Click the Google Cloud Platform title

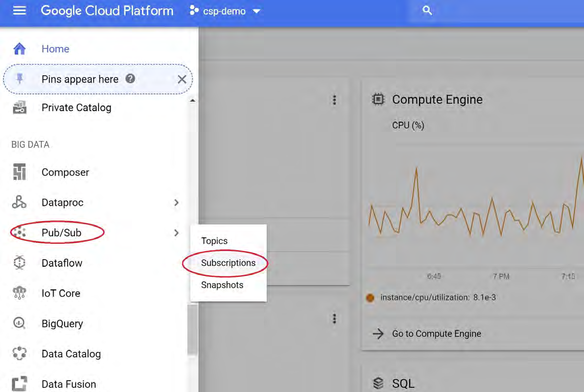coord(107,11)
